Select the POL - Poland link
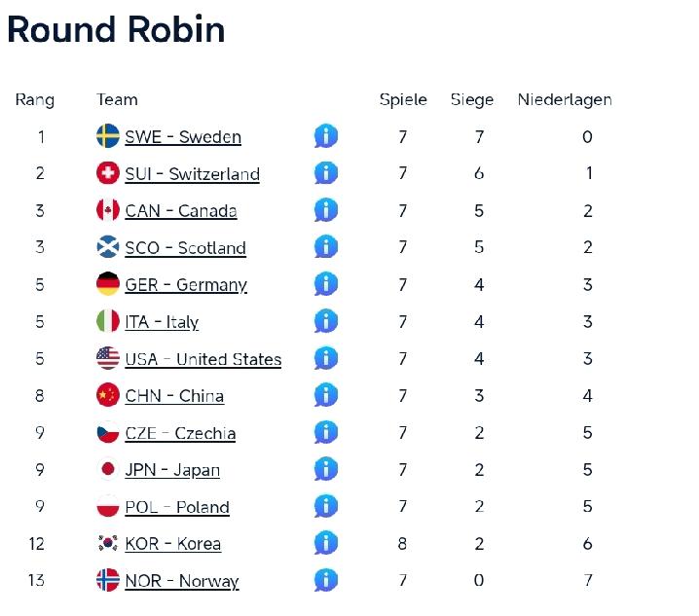The width and height of the screenshot is (699, 616). (x=177, y=507)
